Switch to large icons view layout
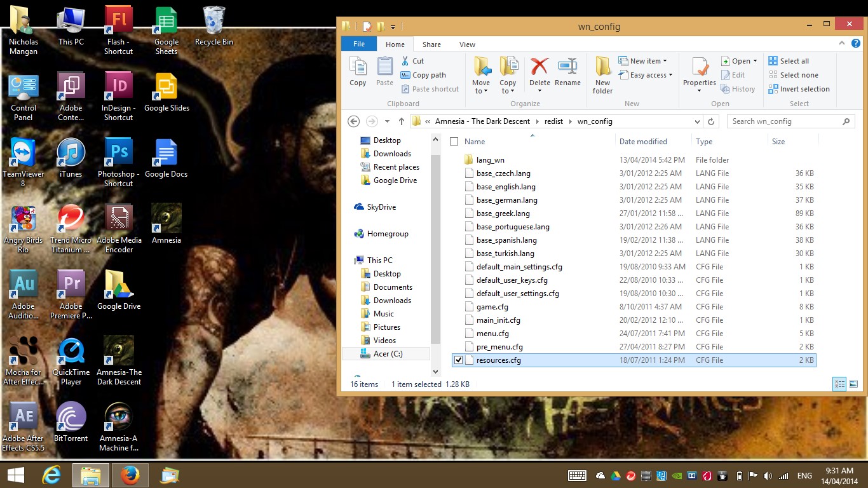Viewport: 868px width, 488px height. [853, 384]
